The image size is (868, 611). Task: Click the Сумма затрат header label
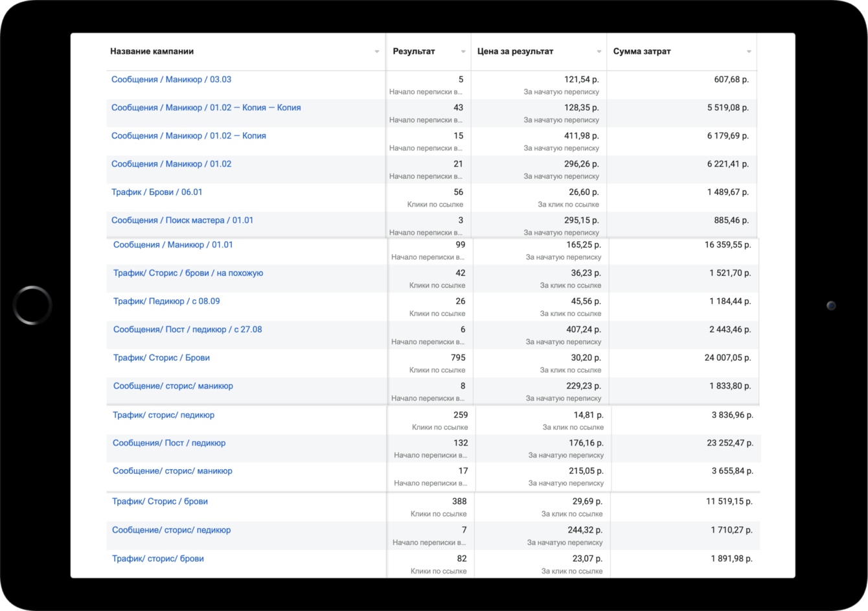point(642,51)
